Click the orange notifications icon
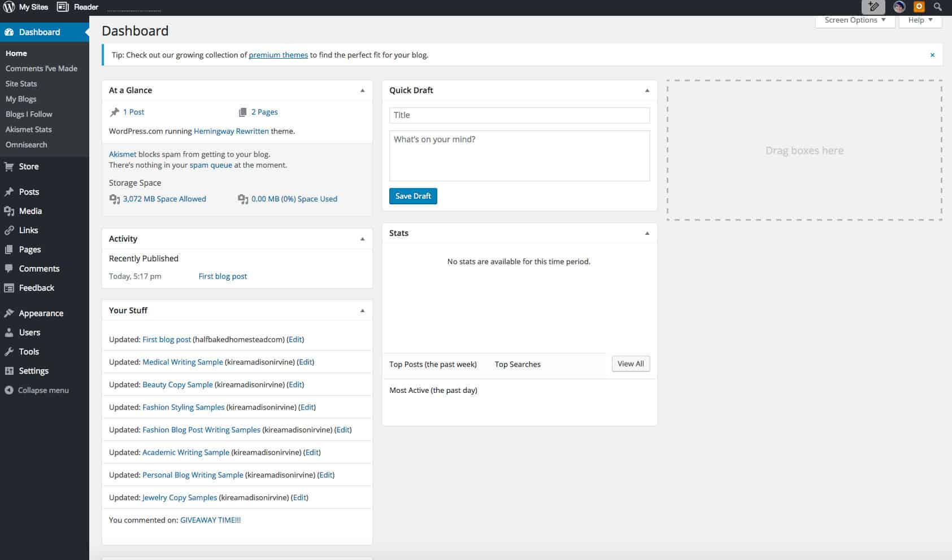Screen dimensions: 952x560 pyautogui.click(x=918, y=7)
